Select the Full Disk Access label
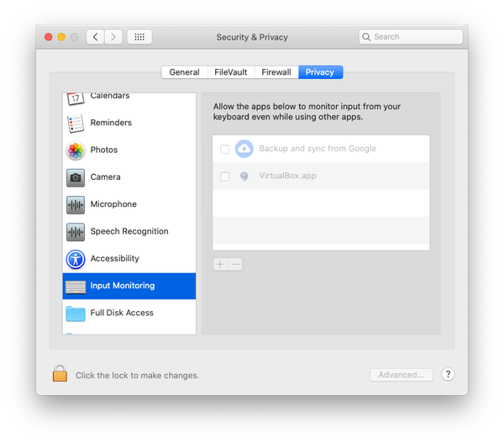 (x=122, y=313)
